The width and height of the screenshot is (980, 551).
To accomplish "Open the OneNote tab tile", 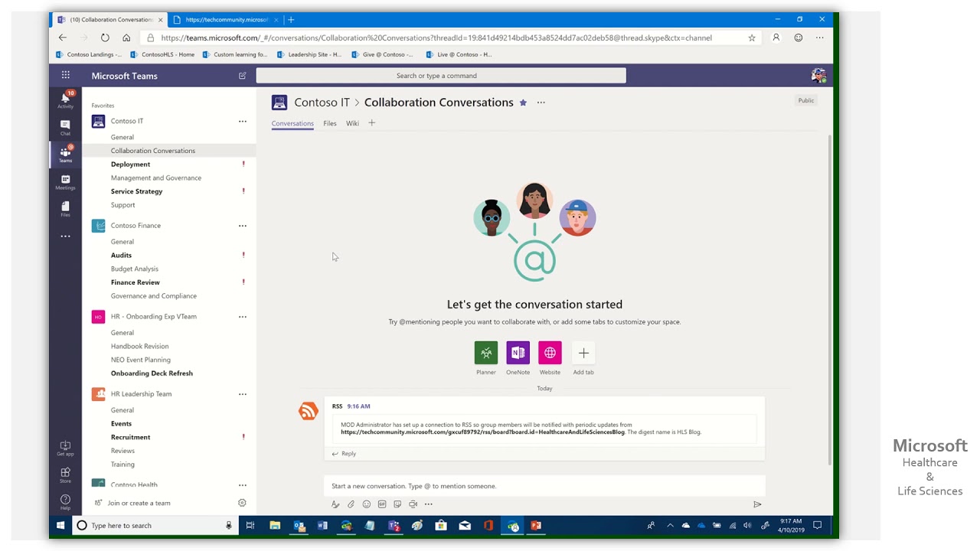I will coord(518,353).
